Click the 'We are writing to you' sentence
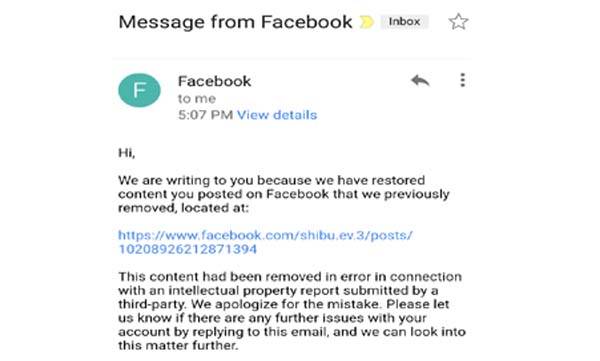The height and width of the screenshot is (361, 600). click(183, 180)
